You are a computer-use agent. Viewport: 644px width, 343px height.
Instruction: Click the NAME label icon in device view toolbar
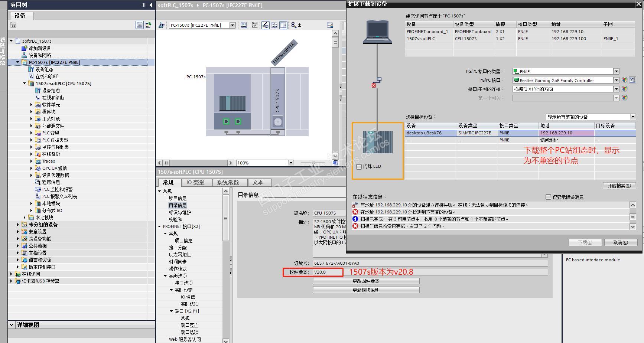(x=254, y=25)
